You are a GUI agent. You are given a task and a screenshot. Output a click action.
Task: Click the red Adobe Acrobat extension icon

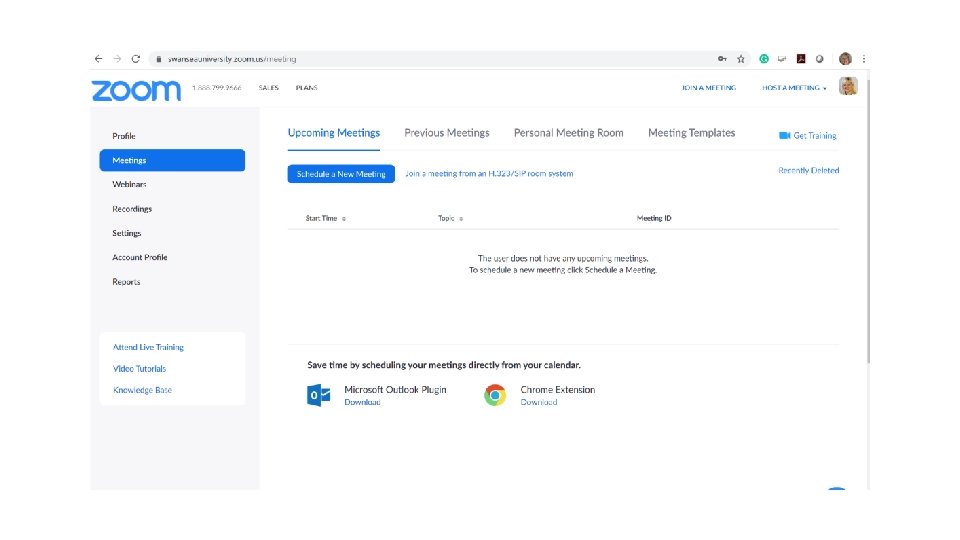801,59
